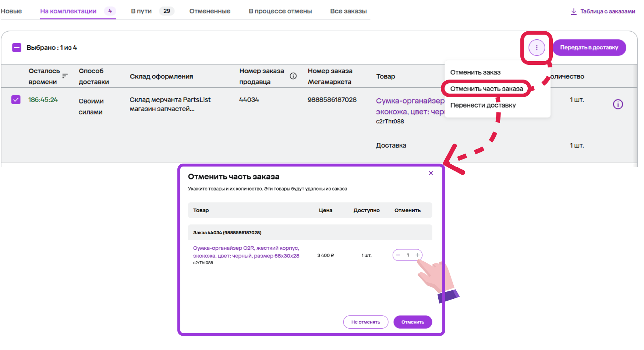
Task: Switch to the В пути tab
Action: click(141, 11)
